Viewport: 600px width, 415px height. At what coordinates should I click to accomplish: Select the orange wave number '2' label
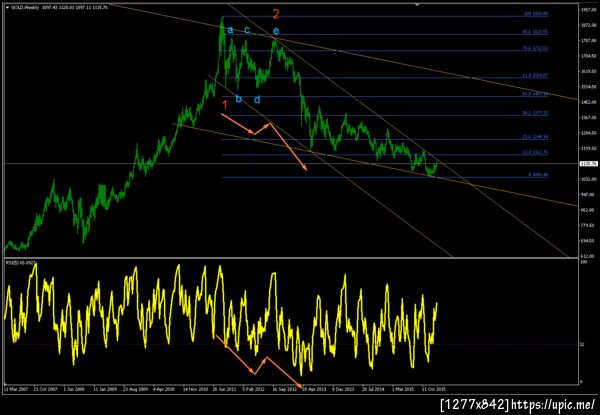tap(276, 14)
